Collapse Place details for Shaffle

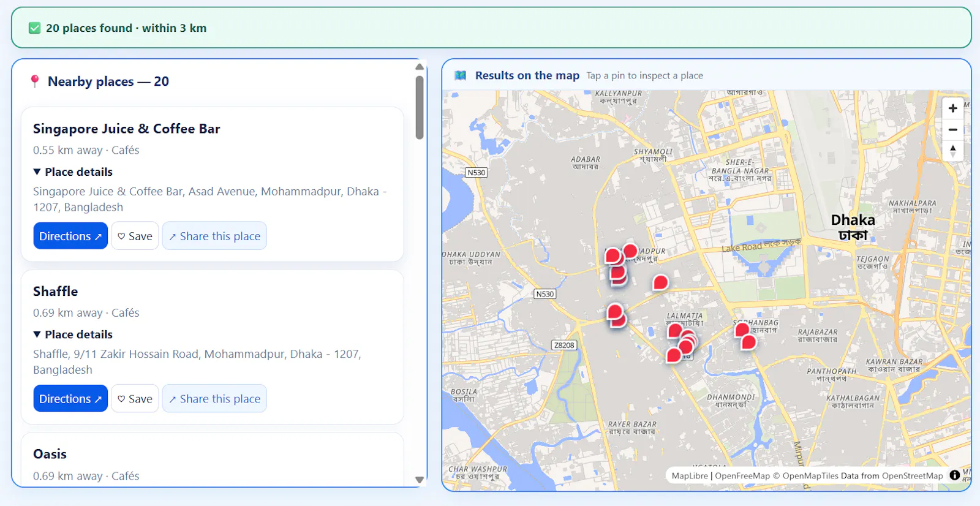(x=73, y=334)
